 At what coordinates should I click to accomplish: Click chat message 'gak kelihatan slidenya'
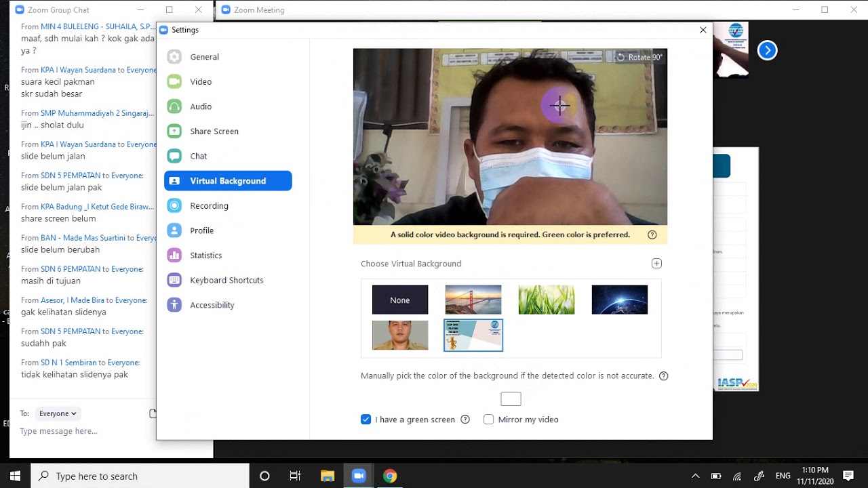pyautogui.click(x=64, y=312)
